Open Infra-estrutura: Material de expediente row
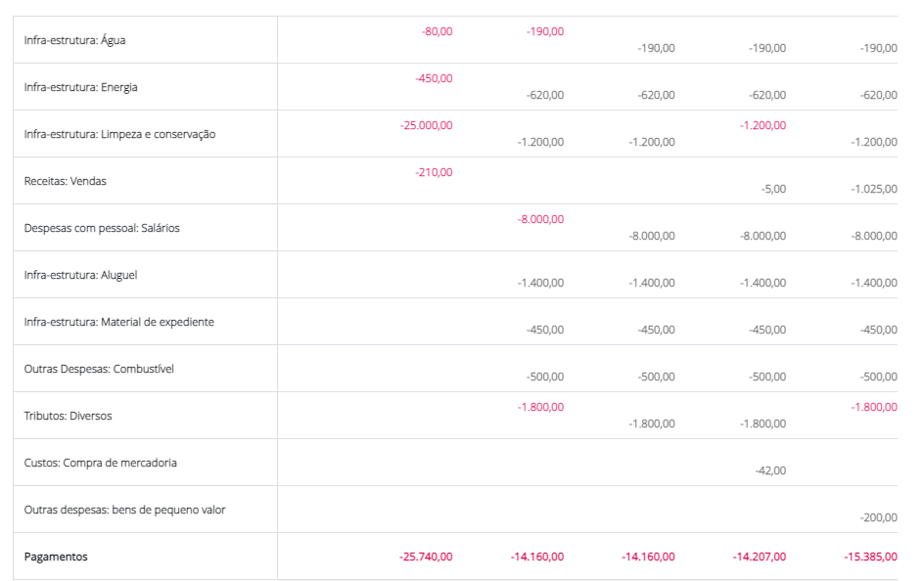924x581 pixels. tap(118, 322)
